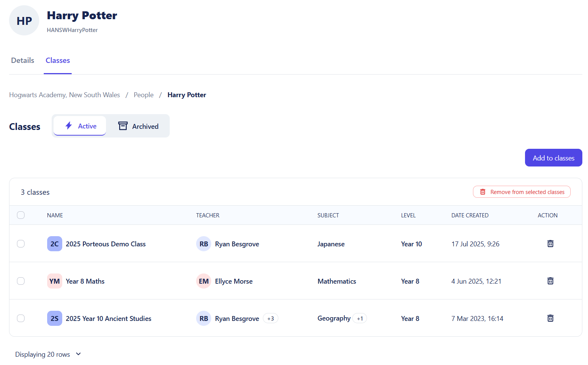The image size is (588, 365).
Task: Click the Year 10 level cell
Action: (411, 244)
